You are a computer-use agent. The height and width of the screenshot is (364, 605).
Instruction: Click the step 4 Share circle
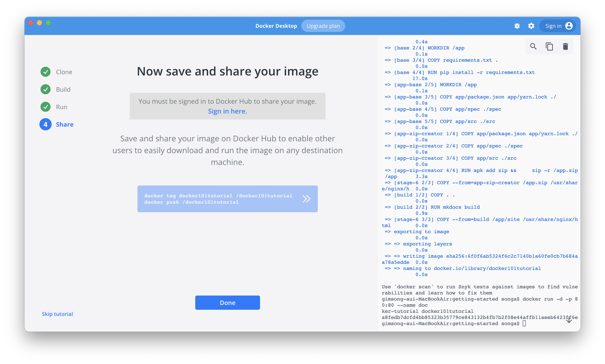45,124
